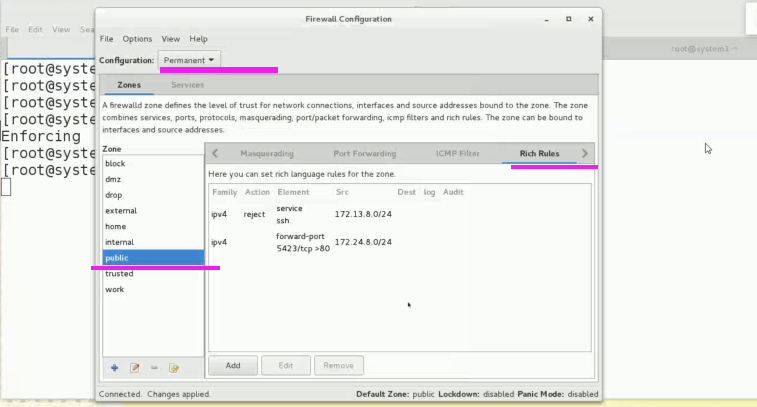757x407 pixels.
Task: Close the Firewall Configuration window
Action: [x=590, y=19]
